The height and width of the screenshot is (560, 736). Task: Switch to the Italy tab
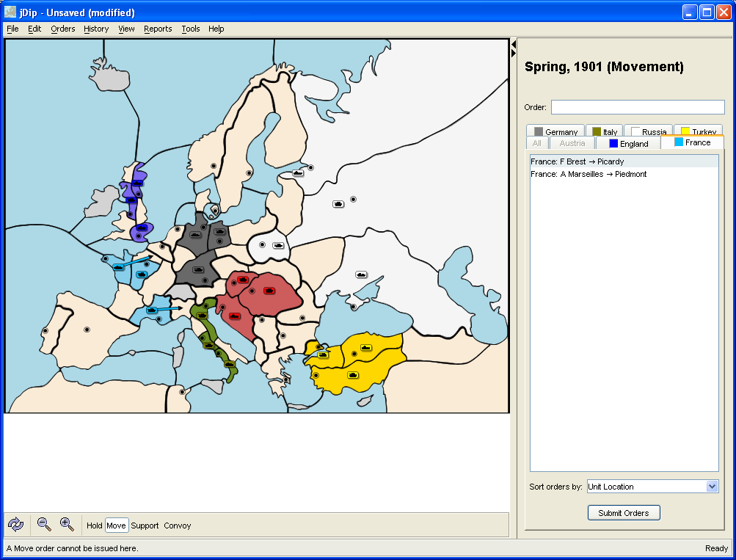tap(605, 131)
